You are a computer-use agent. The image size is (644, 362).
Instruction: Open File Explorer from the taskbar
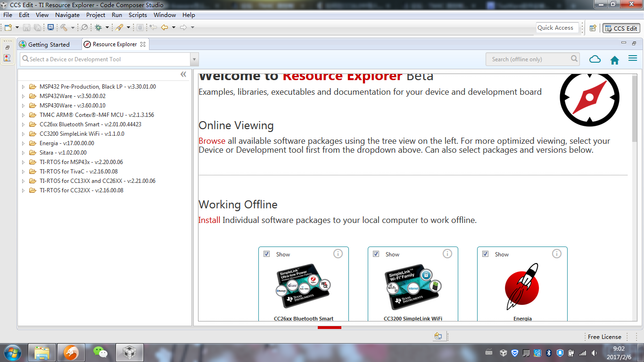(42, 353)
